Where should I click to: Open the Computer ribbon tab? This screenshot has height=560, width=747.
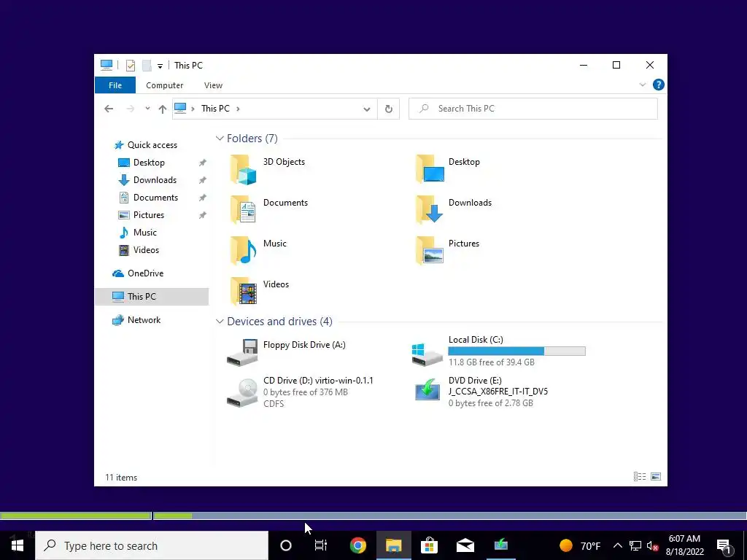point(164,85)
